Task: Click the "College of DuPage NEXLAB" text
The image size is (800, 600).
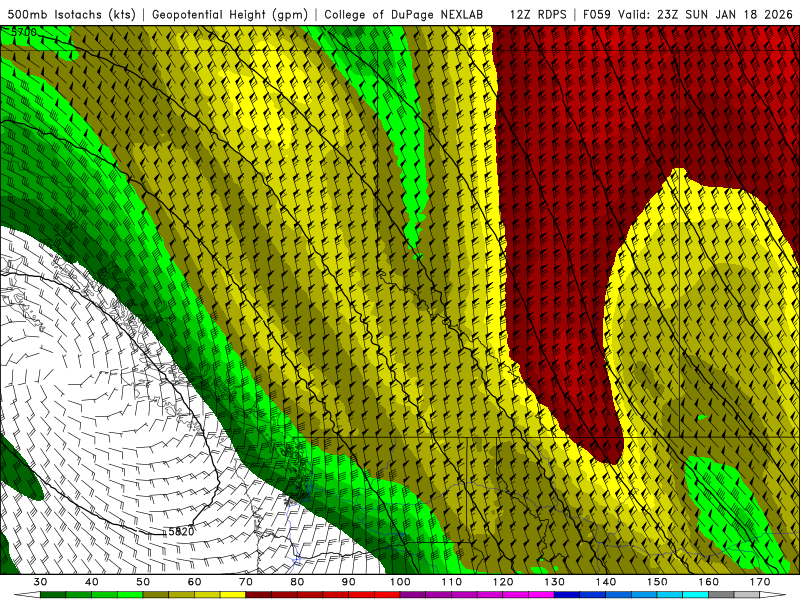Action: 403,15
